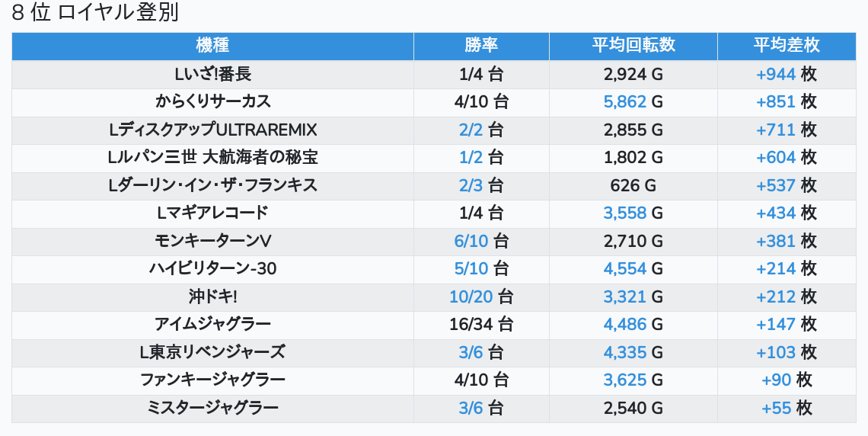Sort table by 機種 column header

(x=212, y=45)
